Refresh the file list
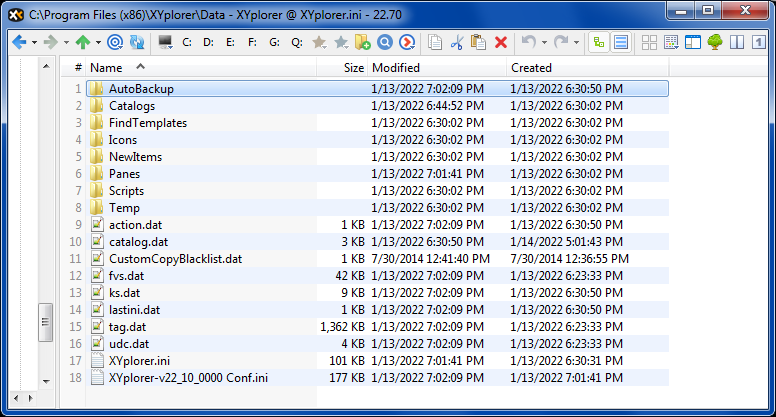This screenshot has height=417, width=776. tap(137, 42)
